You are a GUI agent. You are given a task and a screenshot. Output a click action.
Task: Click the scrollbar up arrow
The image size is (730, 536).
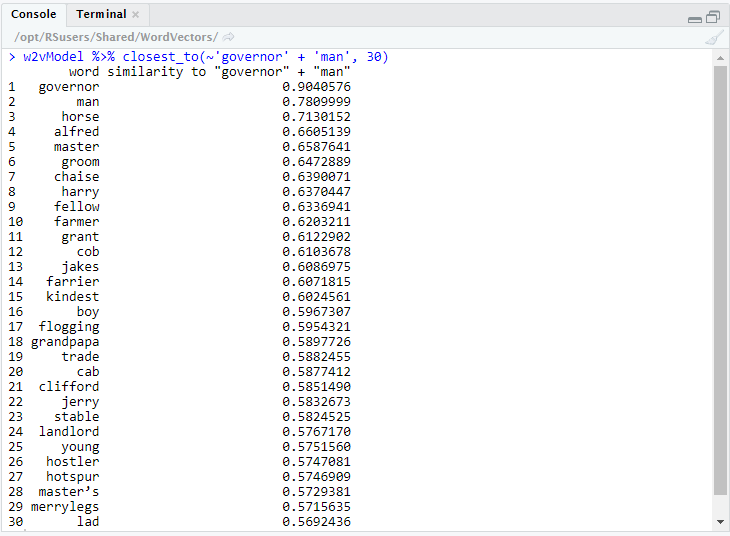(x=720, y=59)
